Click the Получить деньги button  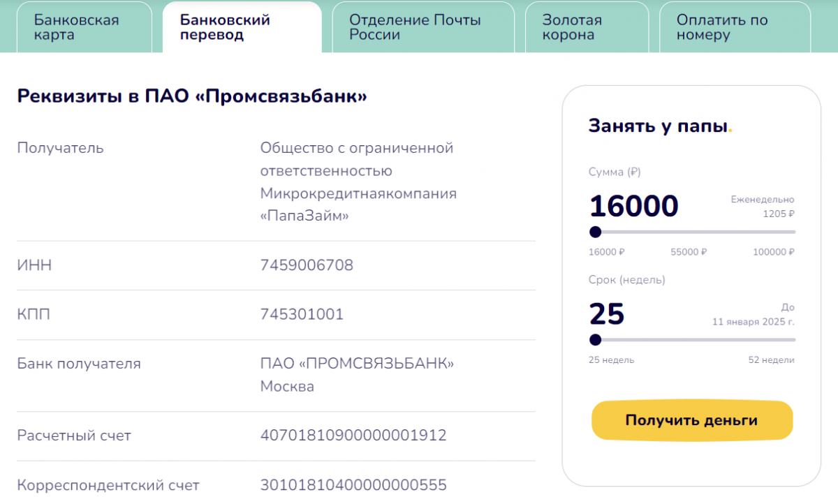692,420
